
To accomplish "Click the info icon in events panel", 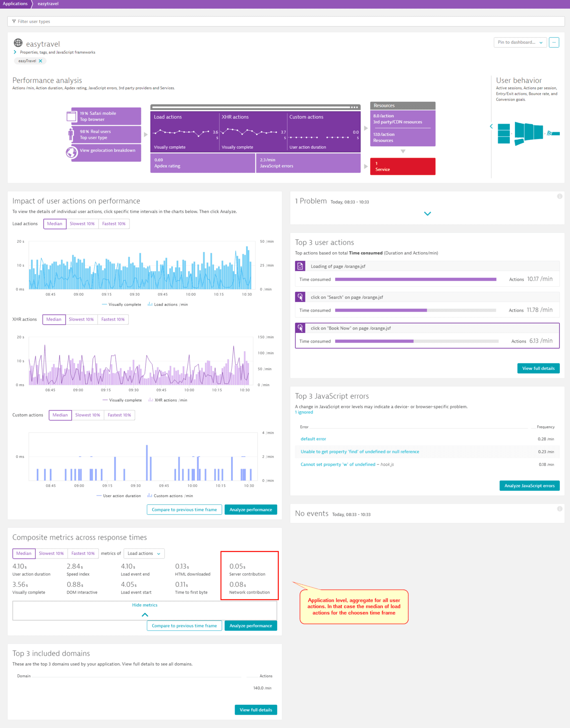I will (x=559, y=509).
